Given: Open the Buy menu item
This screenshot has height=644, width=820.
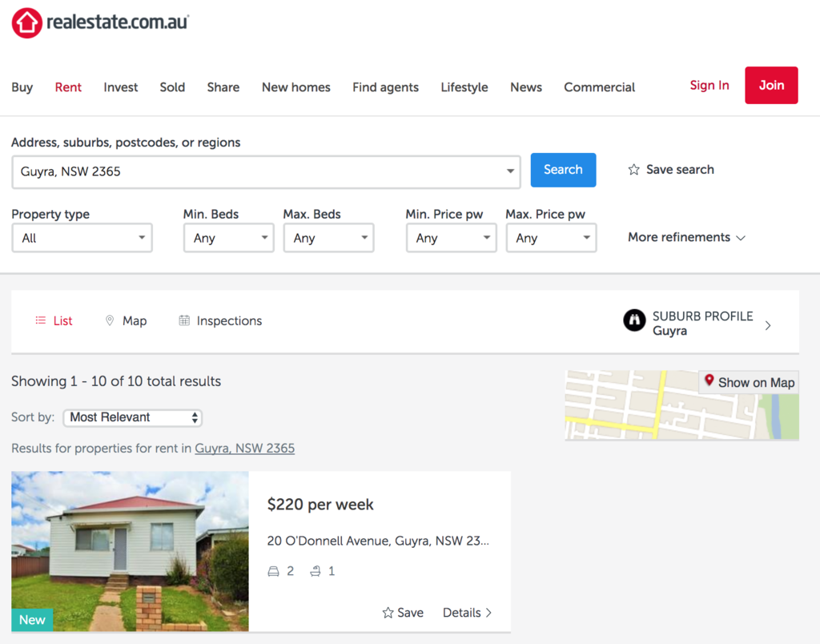Looking at the screenshot, I should 22,87.
